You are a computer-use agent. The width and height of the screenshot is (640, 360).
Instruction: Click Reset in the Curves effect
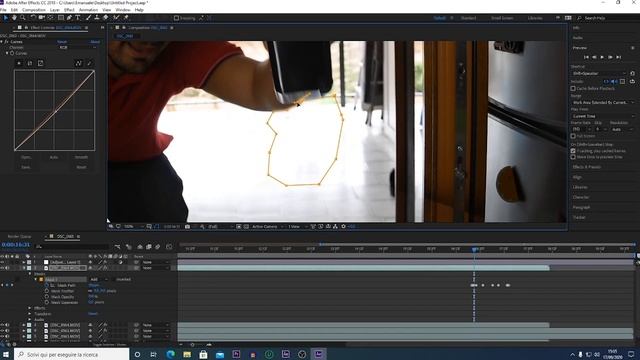(62, 42)
